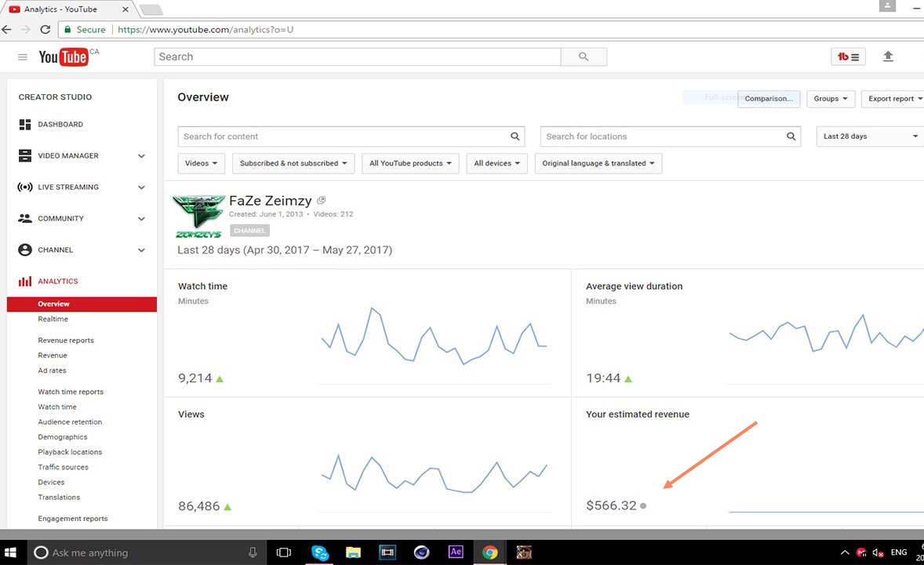Open After Effects from the taskbar

(456, 552)
